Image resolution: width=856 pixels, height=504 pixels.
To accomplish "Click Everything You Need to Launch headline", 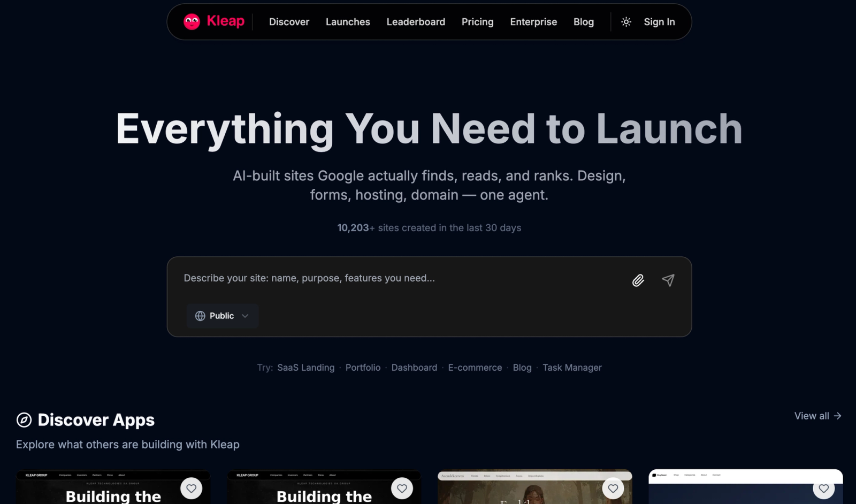I will 429,129.
